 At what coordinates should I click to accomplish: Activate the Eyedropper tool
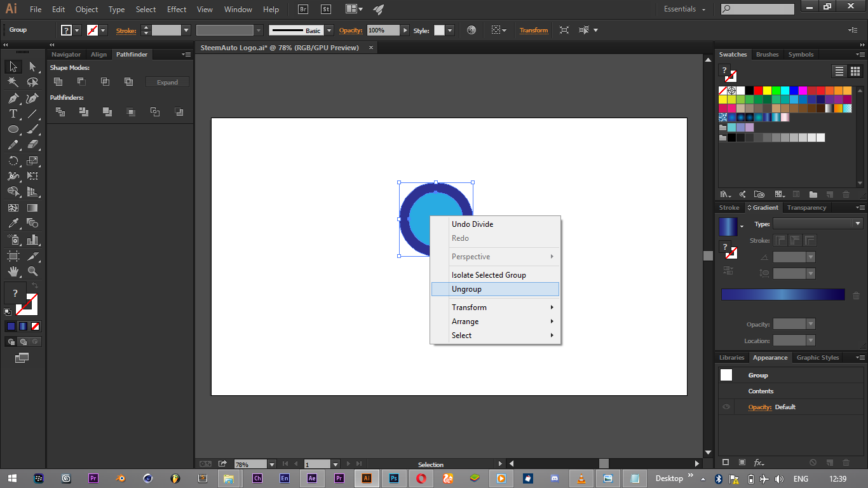pyautogui.click(x=13, y=223)
